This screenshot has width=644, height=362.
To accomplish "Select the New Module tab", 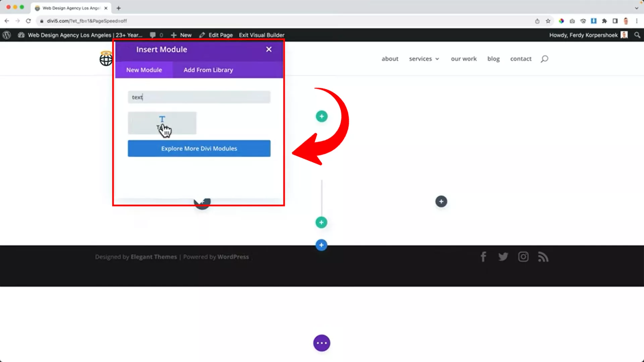I will (x=144, y=70).
